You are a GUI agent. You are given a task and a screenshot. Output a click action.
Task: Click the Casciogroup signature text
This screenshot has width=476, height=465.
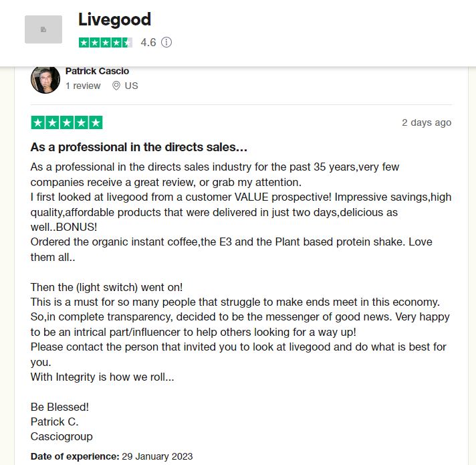62,437
